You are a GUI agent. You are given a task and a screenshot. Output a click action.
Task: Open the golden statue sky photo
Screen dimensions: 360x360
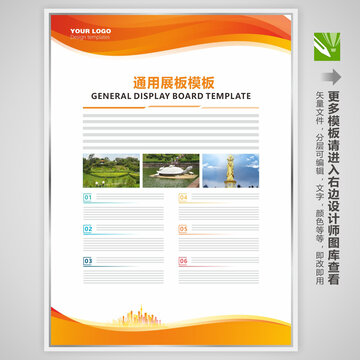tap(231, 171)
